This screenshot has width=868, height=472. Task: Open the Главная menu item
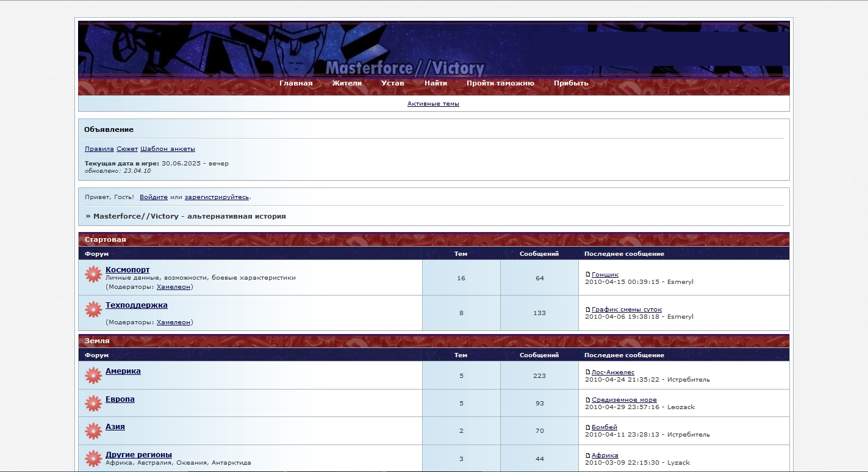[x=296, y=83]
